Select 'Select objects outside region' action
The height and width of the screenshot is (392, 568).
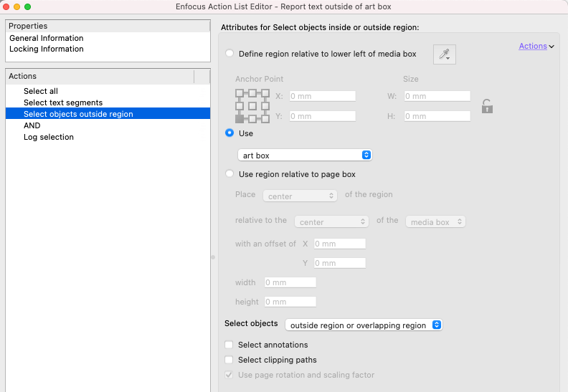108,114
